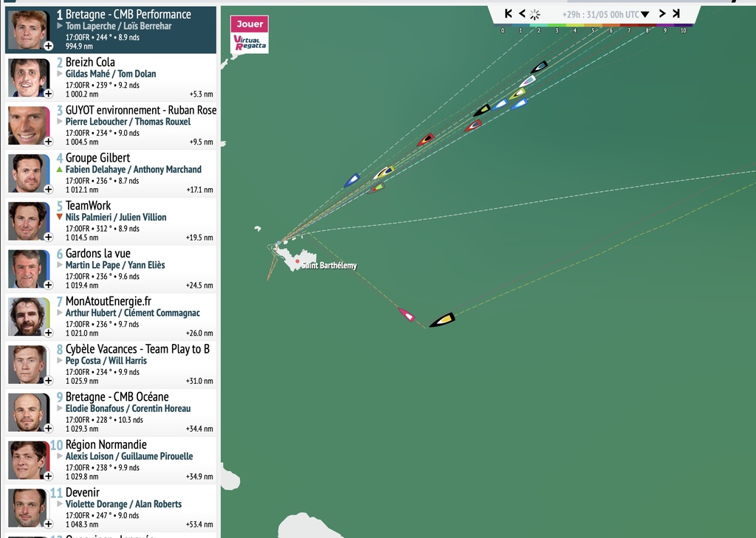Add Bretagne - CMB Performance skipper with plus icon
756x538 pixels.
click(48, 46)
